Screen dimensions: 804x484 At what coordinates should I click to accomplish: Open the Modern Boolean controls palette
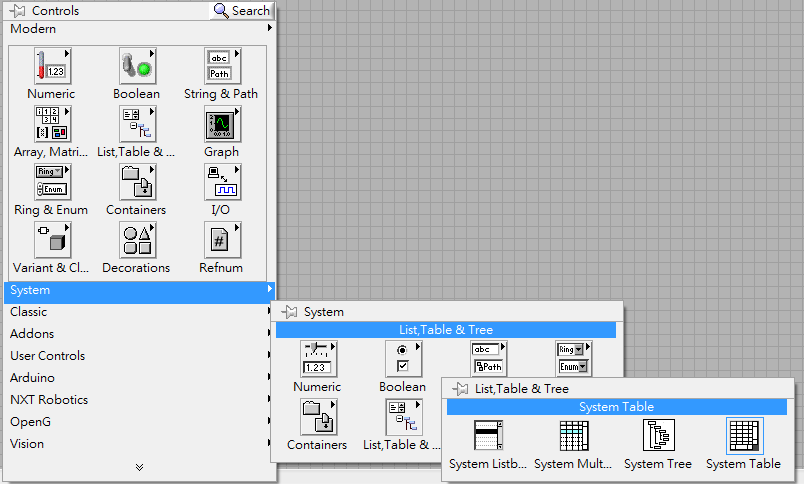tap(137, 66)
